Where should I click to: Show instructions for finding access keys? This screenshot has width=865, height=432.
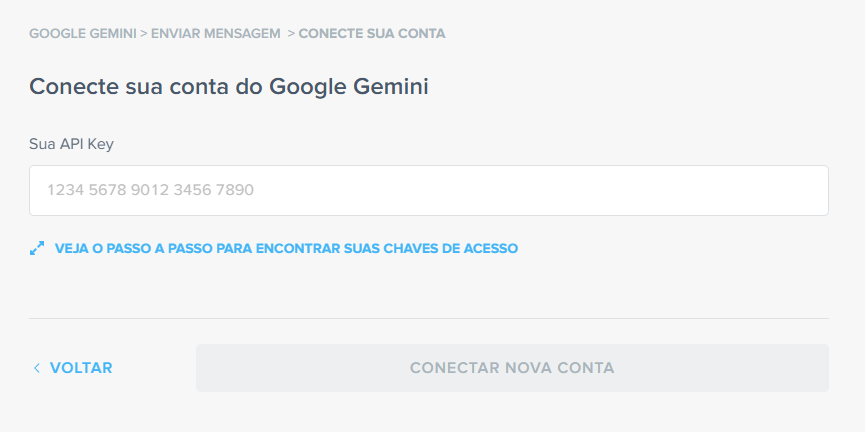pos(286,248)
